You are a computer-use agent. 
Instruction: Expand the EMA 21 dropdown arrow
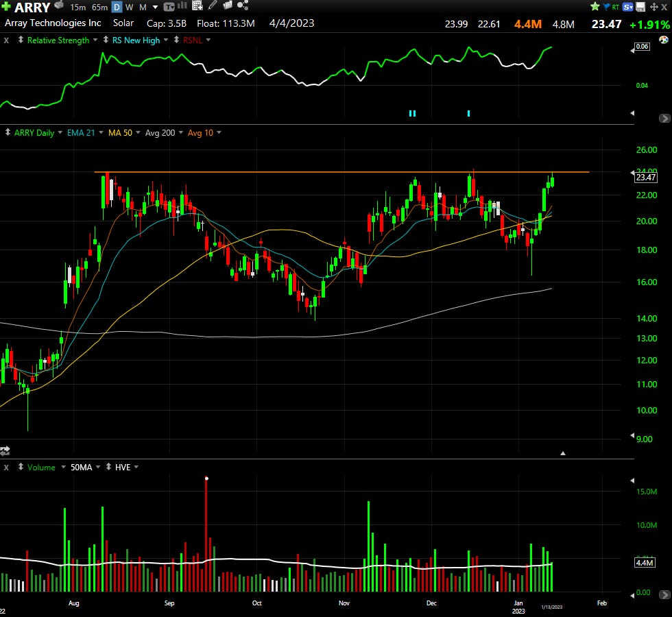click(101, 132)
